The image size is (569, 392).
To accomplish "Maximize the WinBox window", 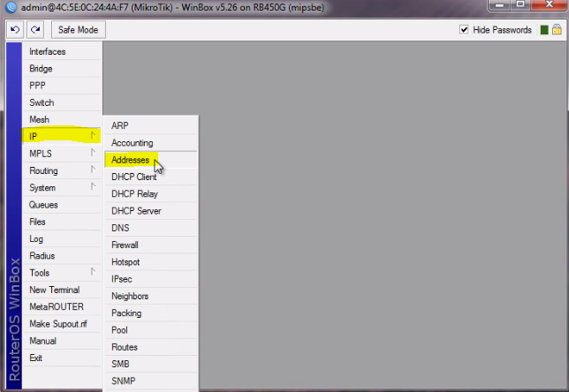I will pos(520,5).
